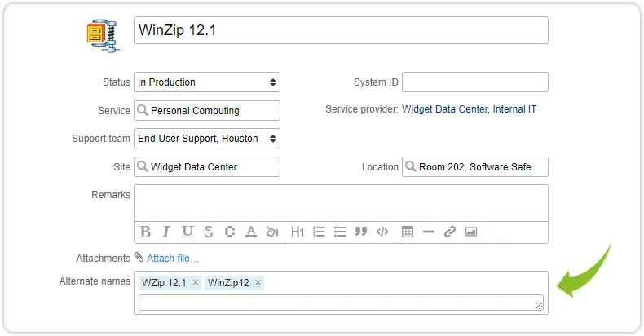Click the Alternate names label
Viewport: 644px width, 336px height.
click(x=95, y=281)
